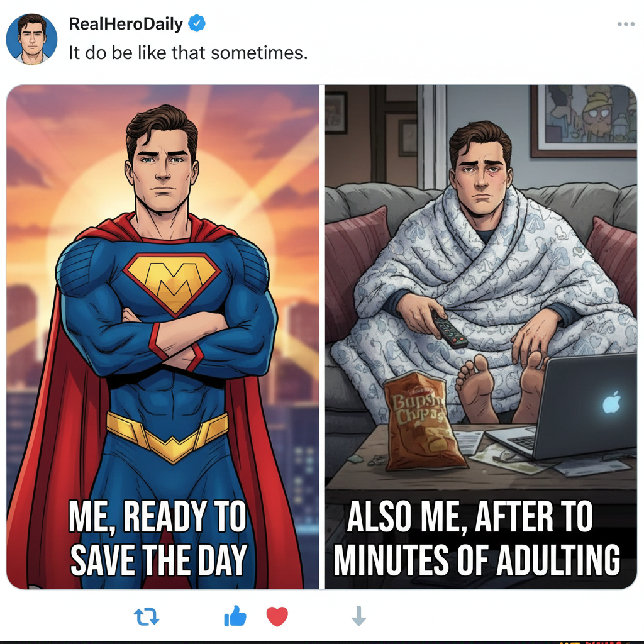The image size is (644, 644).
Task: Click the 'ALSO ME, AFTER TO MINUTES OF ADULTING' caption
Action: 476,539
